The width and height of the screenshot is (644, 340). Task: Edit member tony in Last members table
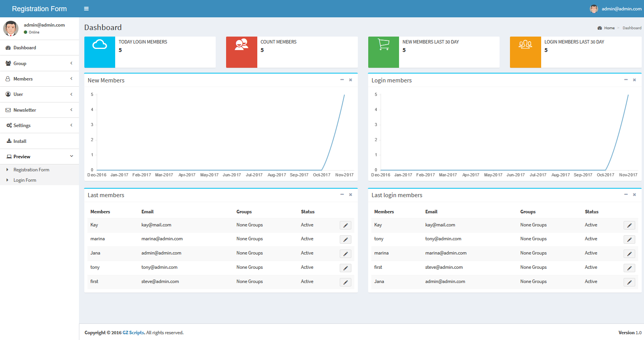pyautogui.click(x=345, y=268)
